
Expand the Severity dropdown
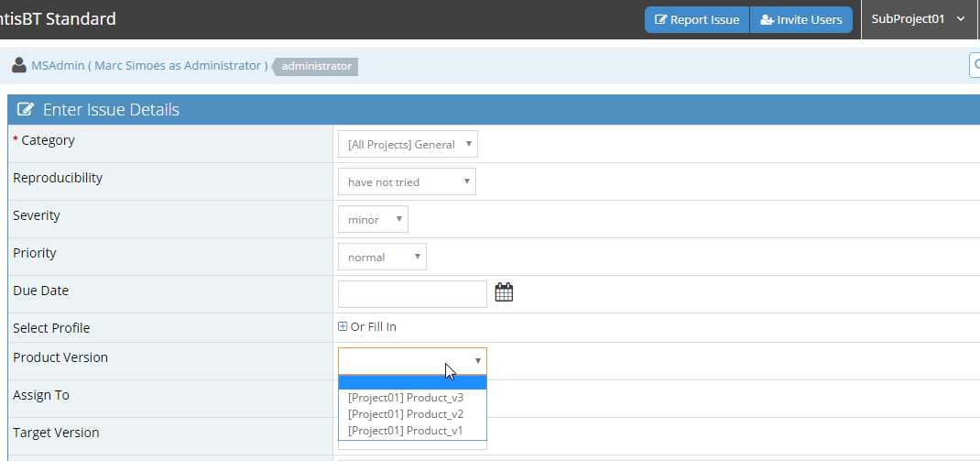[x=373, y=219]
